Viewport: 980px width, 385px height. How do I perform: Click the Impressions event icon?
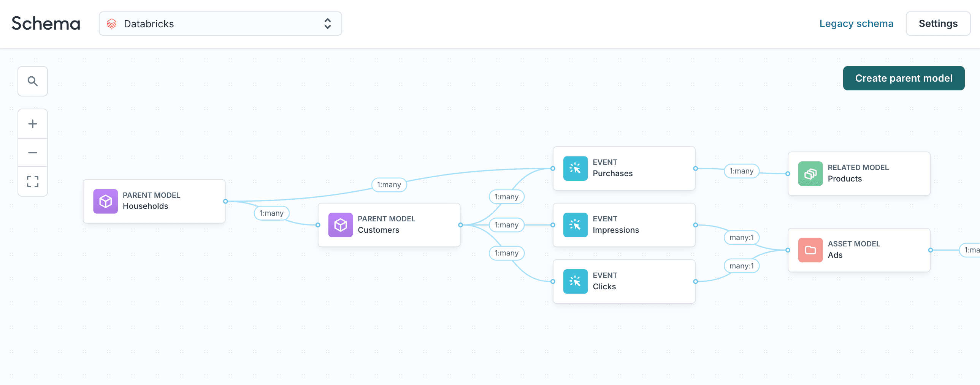[575, 225]
